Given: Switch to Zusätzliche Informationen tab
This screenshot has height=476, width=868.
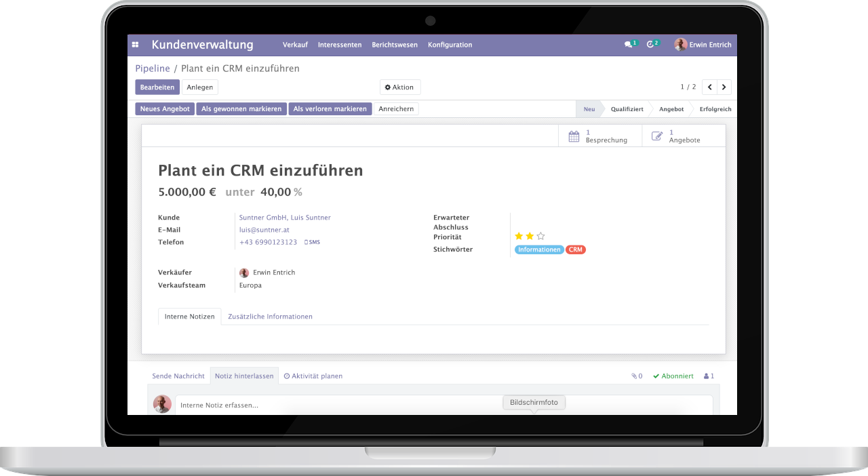Looking at the screenshot, I should (270, 317).
